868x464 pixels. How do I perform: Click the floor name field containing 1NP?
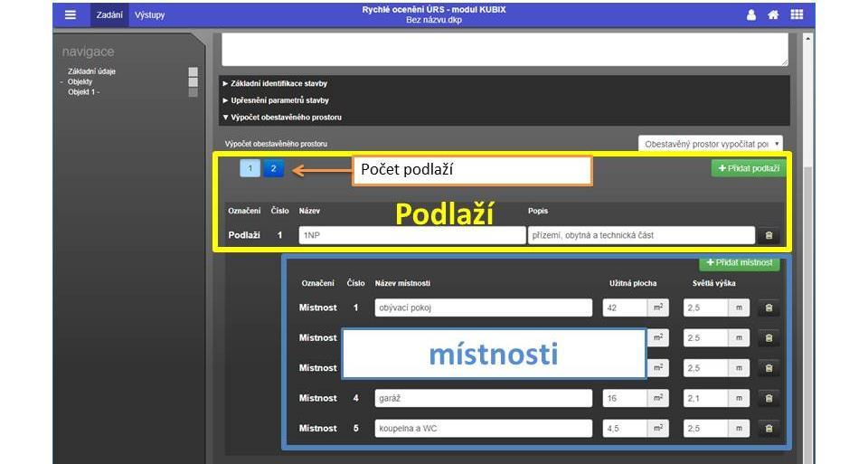coord(412,235)
